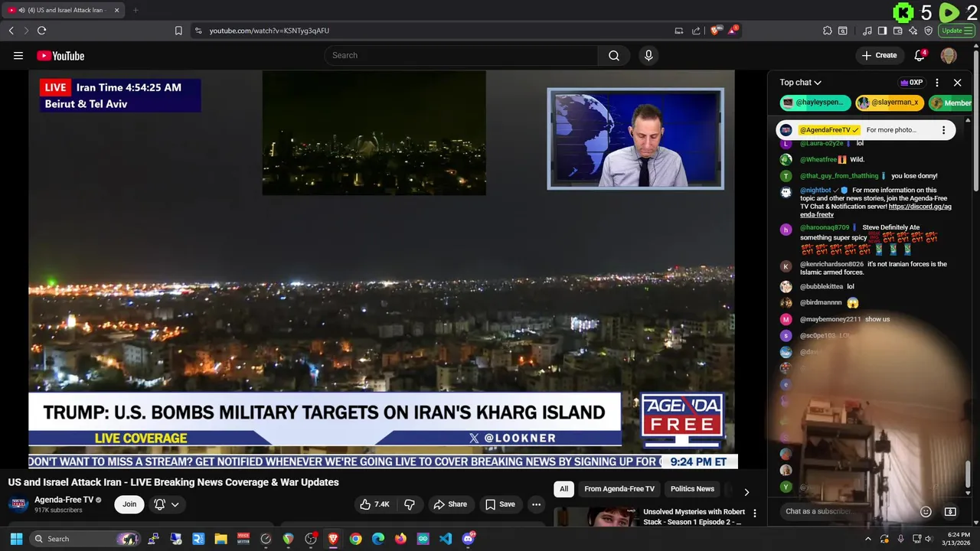Share the video
Viewport: 980px width, 551px height.
(450, 504)
